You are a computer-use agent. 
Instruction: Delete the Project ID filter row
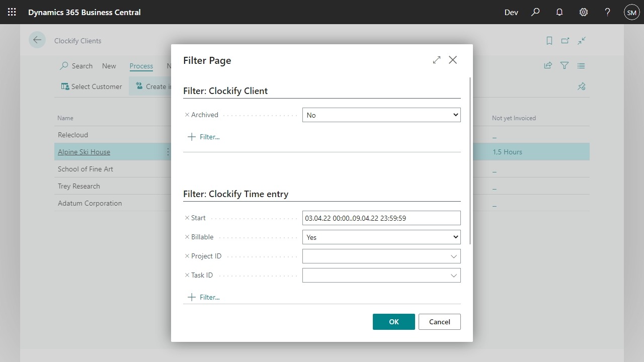pos(187,256)
